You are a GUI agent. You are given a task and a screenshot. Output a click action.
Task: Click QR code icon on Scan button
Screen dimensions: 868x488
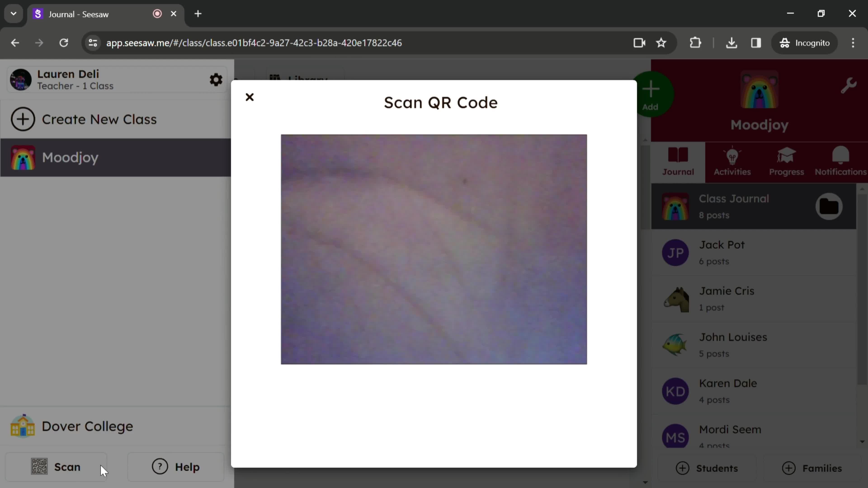39,467
